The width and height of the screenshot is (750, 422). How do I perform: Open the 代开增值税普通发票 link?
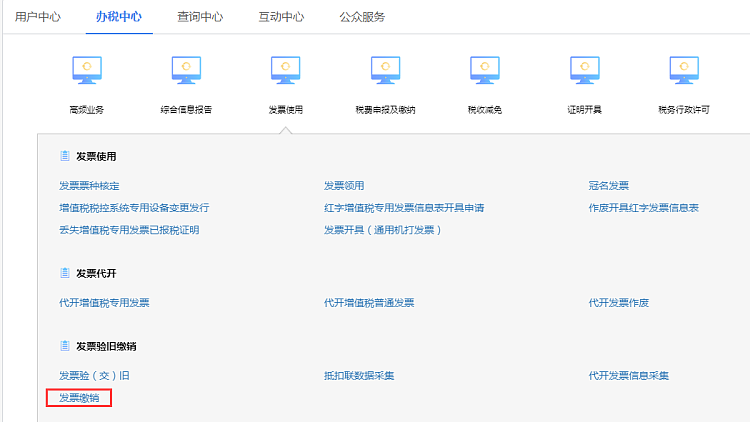click(x=369, y=303)
